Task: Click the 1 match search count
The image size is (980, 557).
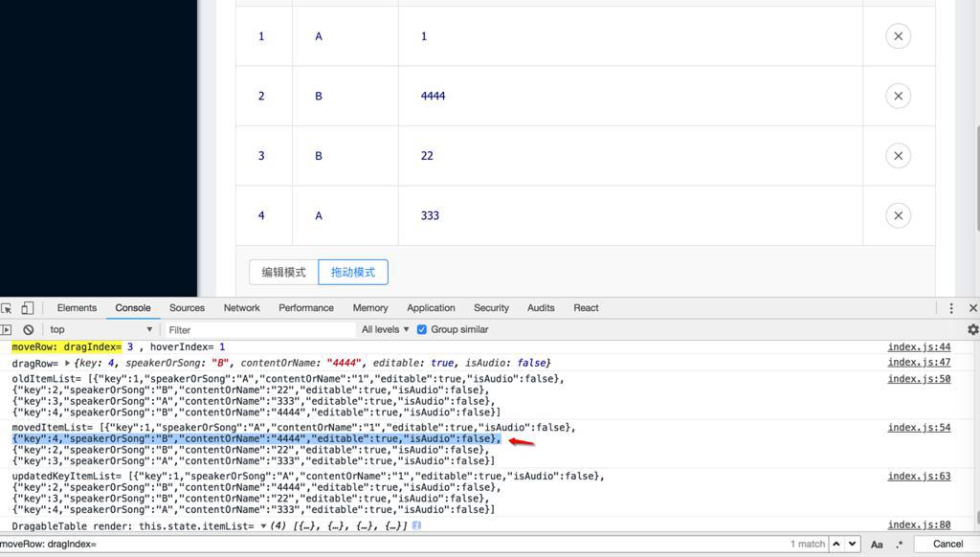Action: (807, 544)
